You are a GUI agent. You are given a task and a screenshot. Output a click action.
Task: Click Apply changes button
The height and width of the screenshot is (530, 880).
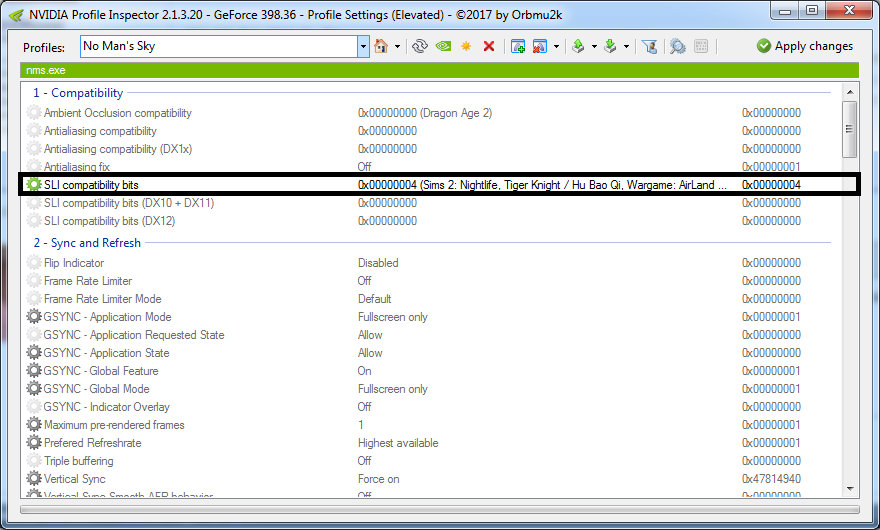click(804, 46)
